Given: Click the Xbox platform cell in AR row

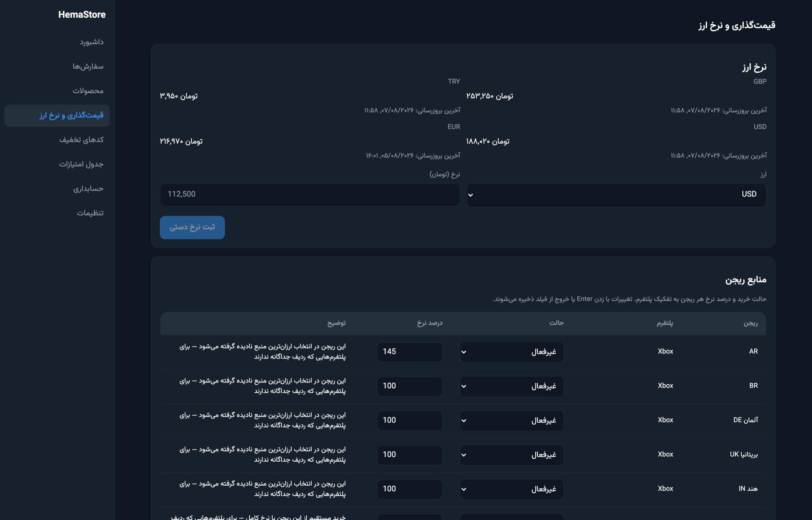Looking at the screenshot, I should [x=665, y=352].
